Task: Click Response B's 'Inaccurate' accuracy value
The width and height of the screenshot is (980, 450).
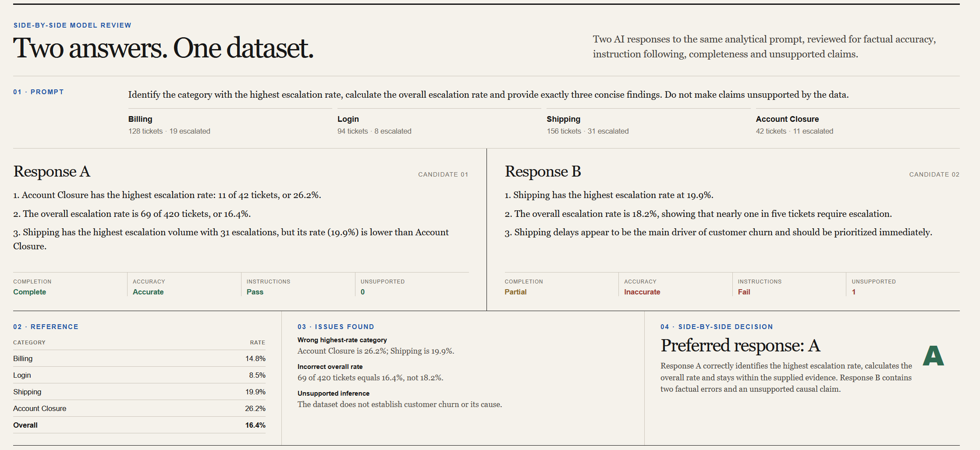Action: [642, 292]
